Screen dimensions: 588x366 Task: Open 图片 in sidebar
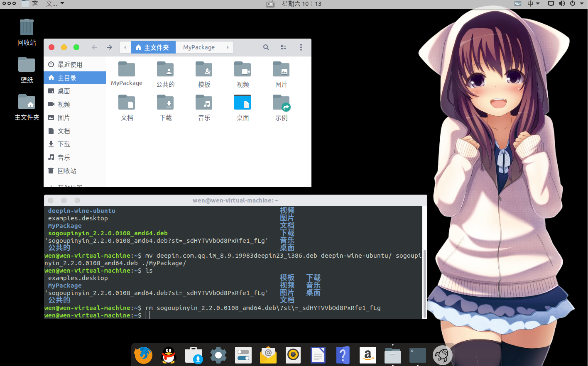pos(75,117)
